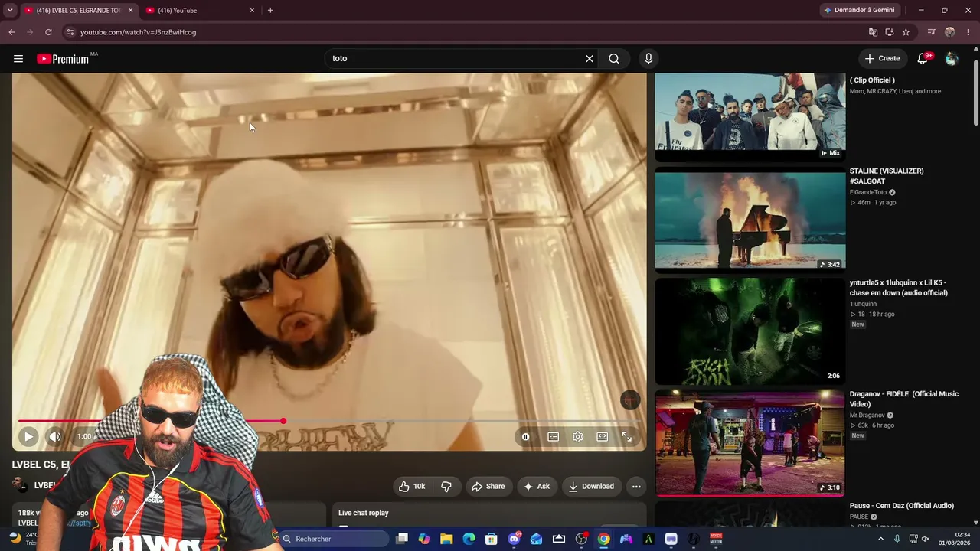Start voice search with the microphone
This screenshot has height=551, width=980.
pos(648,59)
